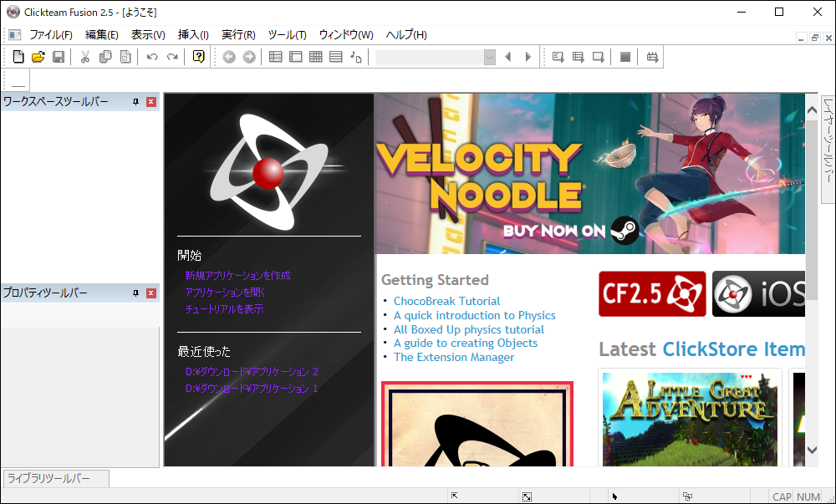Image resolution: width=836 pixels, height=504 pixels.
Task: Open the Event list editor icon
Action: (336, 57)
